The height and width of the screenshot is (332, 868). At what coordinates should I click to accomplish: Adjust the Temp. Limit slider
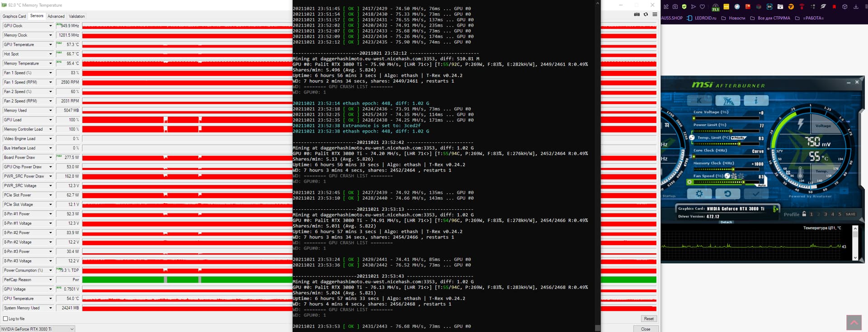click(726, 143)
